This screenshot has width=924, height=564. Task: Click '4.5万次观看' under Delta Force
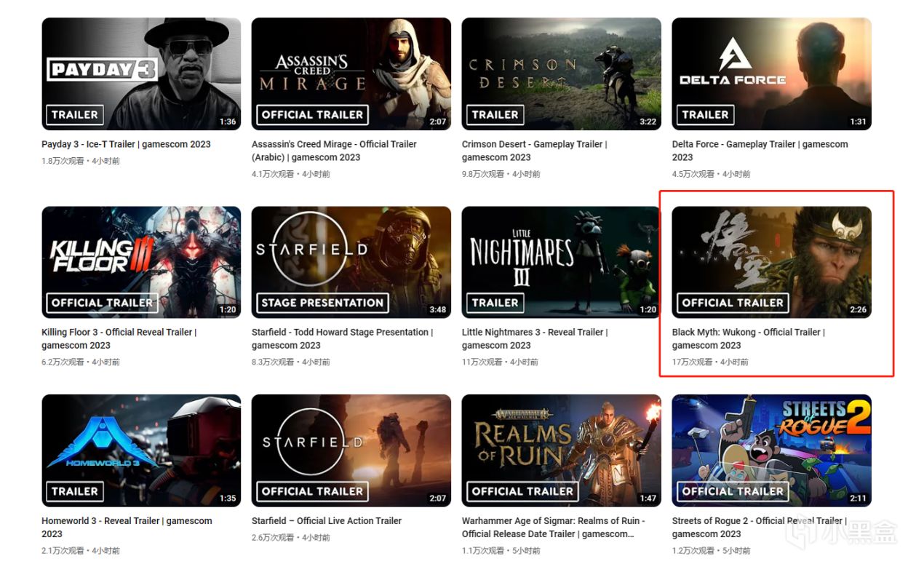[x=694, y=174]
